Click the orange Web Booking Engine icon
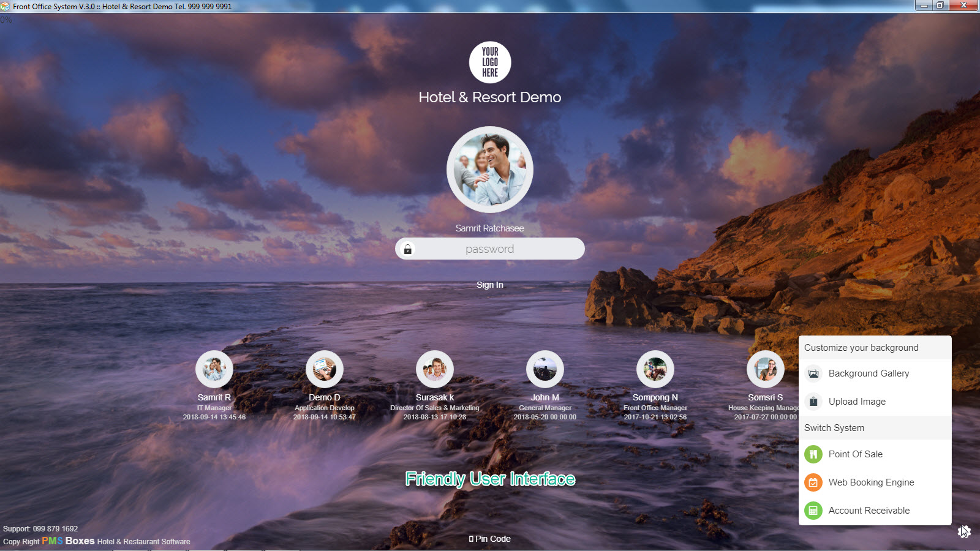 click(x=813, y=482)
